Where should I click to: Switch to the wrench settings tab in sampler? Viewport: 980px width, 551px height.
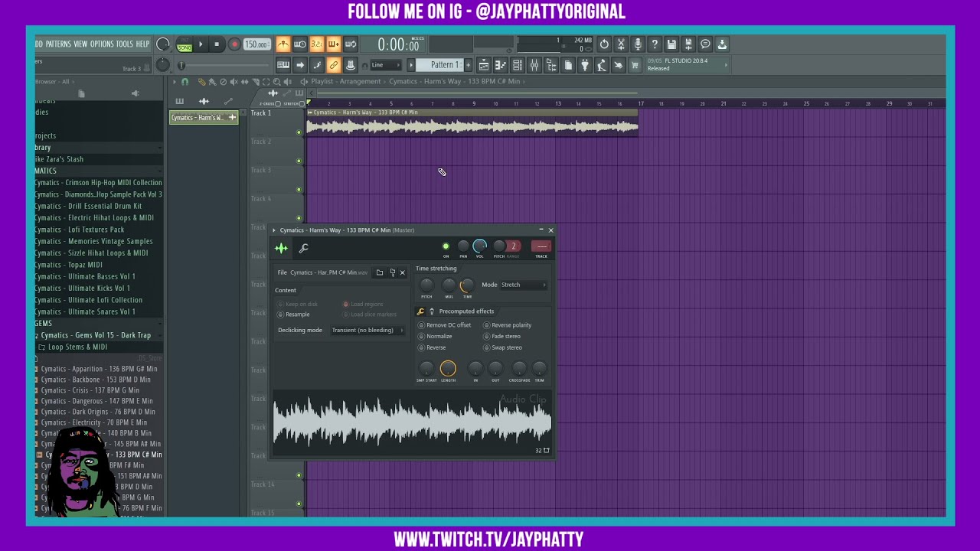coord(303,248)
